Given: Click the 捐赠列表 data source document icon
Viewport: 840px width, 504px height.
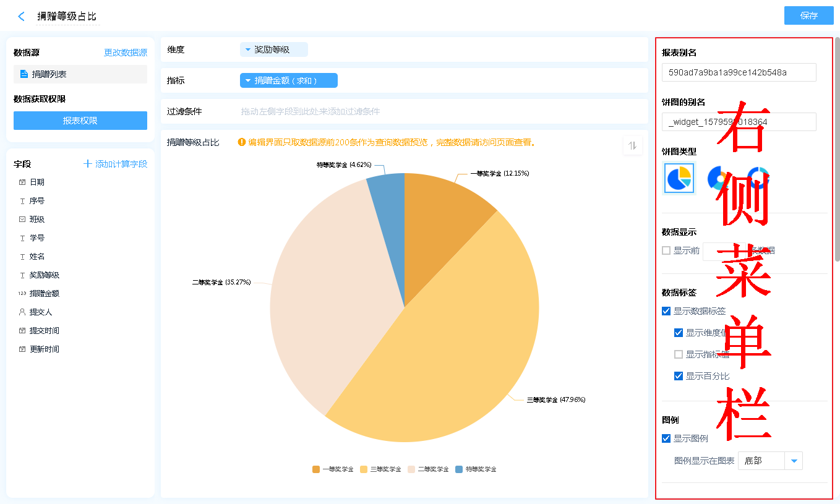Looking at the screenshot, I should (x=24, y=74).
